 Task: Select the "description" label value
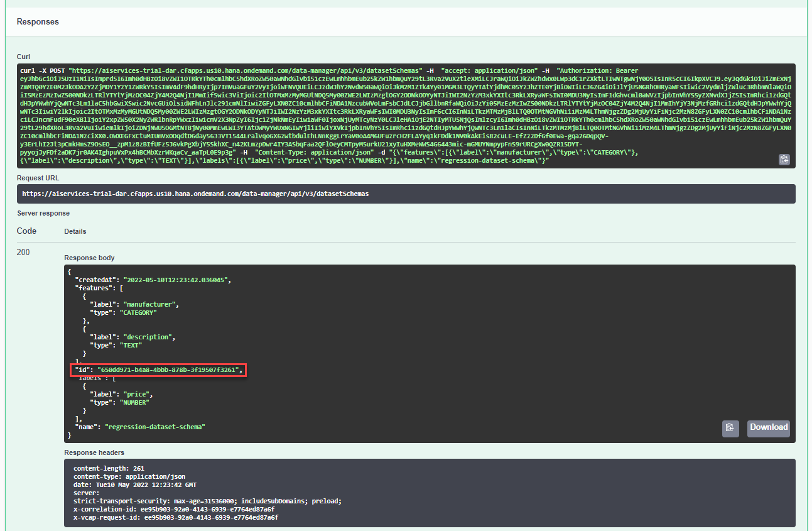tap(149, 337)
